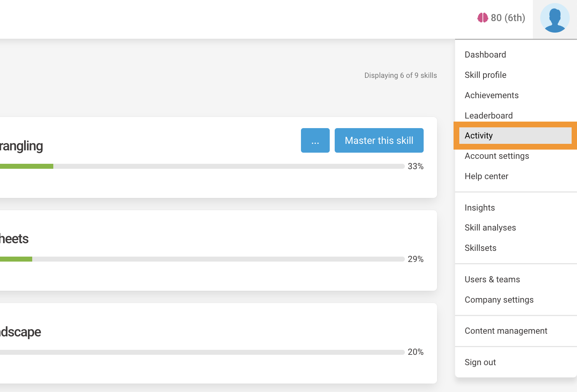
Task: View your Achievements
Action: 492,95
